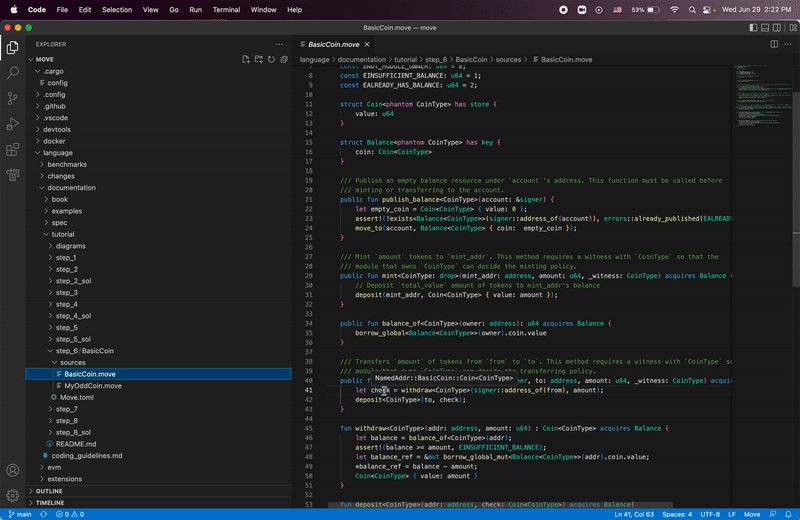Click the tutorial breadcrumb segment
The width and height of the screenshot is (800, 520).
(405, 60)
